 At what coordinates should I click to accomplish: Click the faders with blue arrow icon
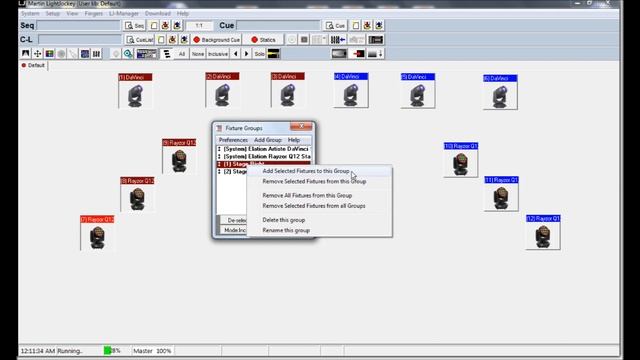point(338,40)
